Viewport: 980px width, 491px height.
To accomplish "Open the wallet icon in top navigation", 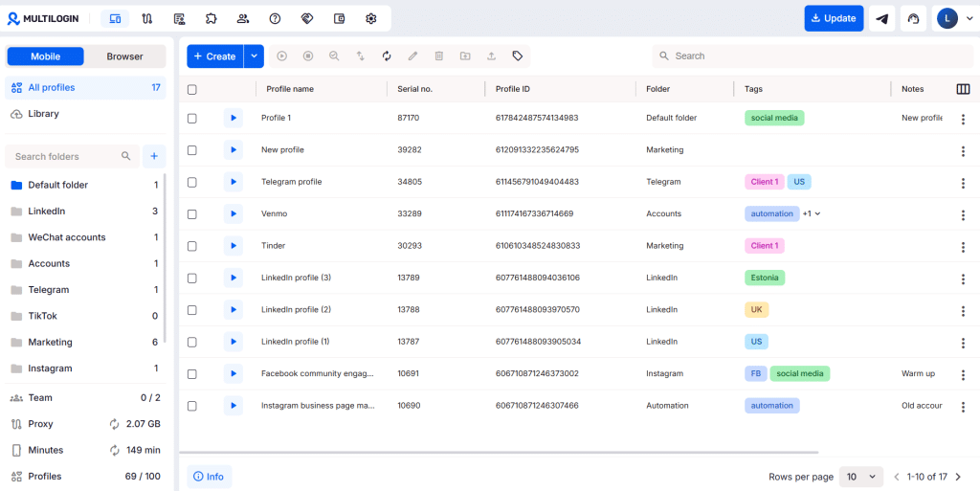I will point(340,19).
